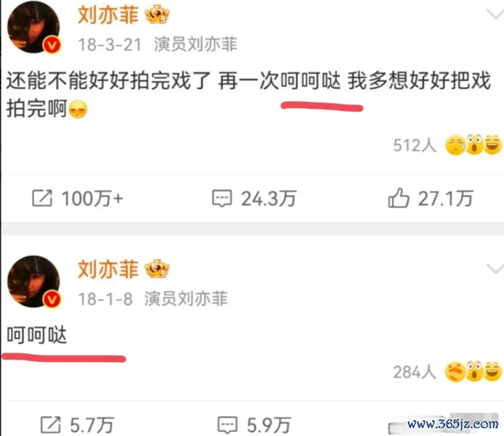Click crown membership badge in first post
The image size is (504, 436).
157,14
